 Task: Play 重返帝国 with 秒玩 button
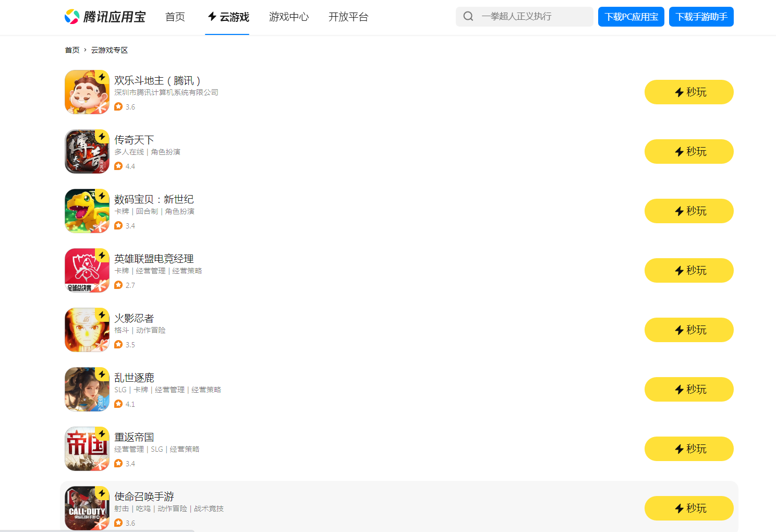click(689, 449)
